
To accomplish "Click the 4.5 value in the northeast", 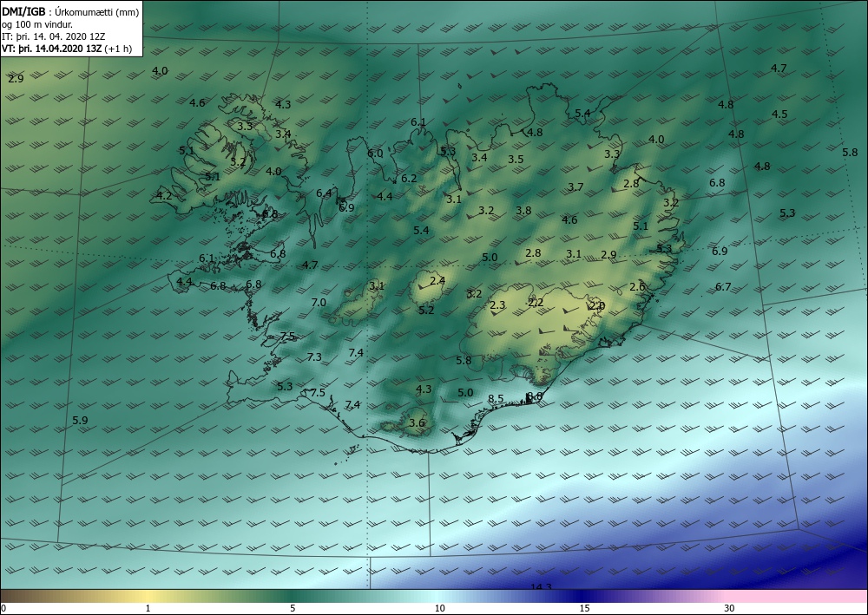I will tap(780, 114).
